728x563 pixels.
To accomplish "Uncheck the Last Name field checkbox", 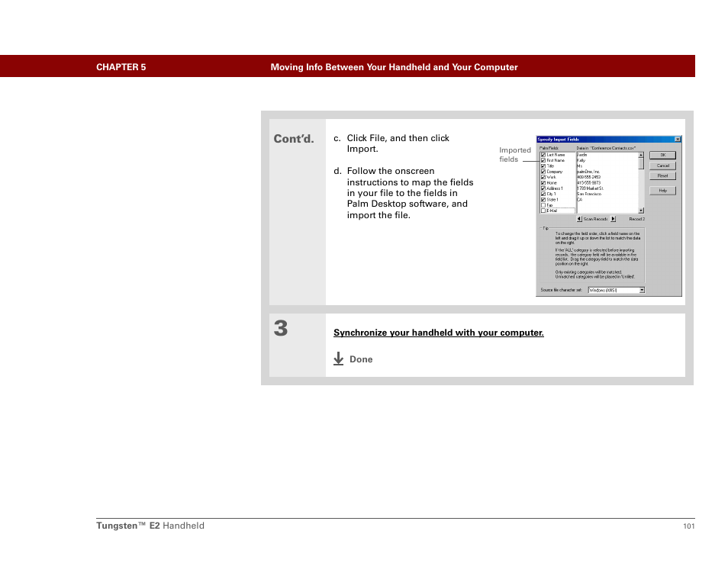I will click(x=543, y=155).
